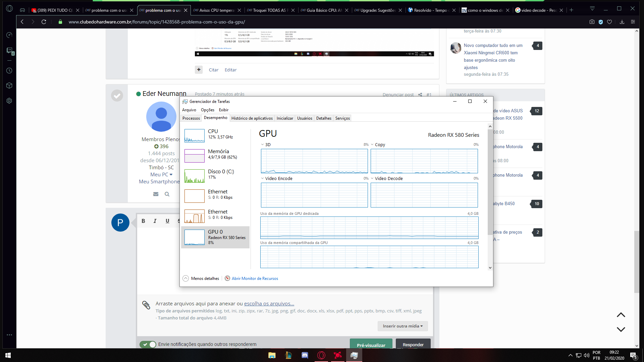Open the Exibir menu

(224, 110)
